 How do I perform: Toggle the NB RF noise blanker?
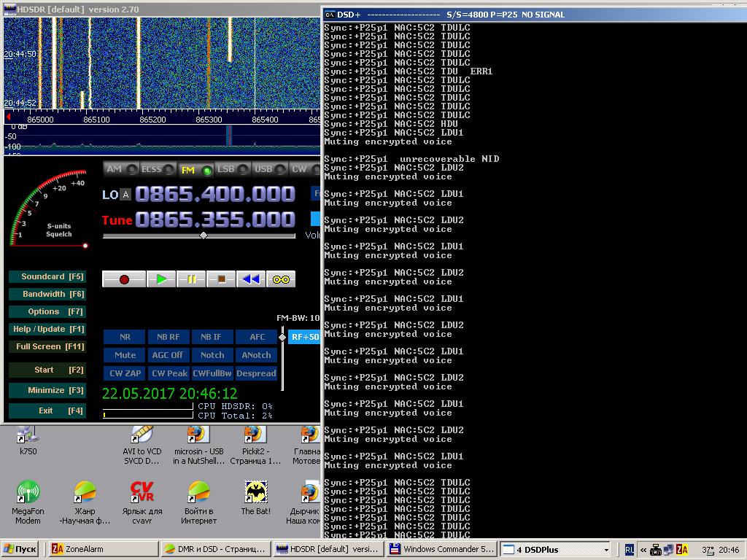click(169, 337)
